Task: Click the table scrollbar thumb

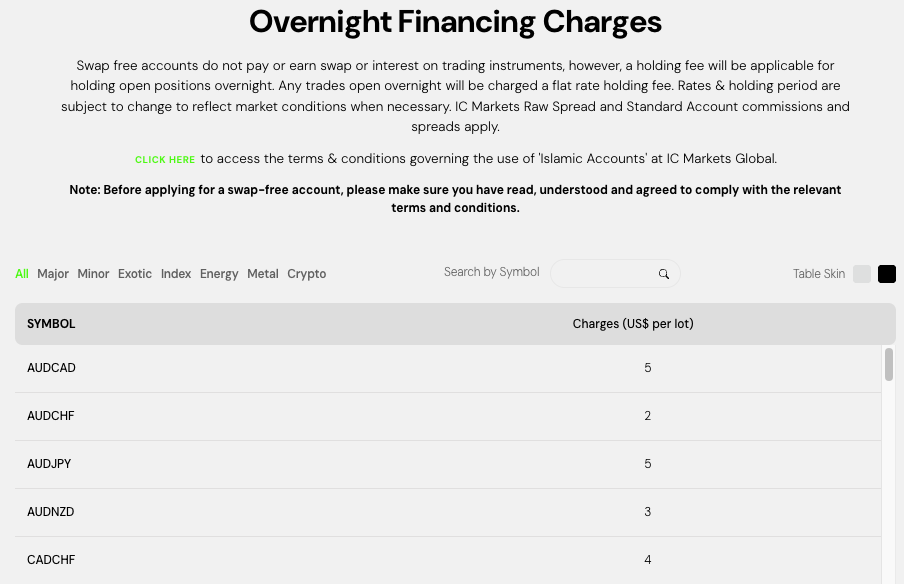Action: [x=886, y=366]
